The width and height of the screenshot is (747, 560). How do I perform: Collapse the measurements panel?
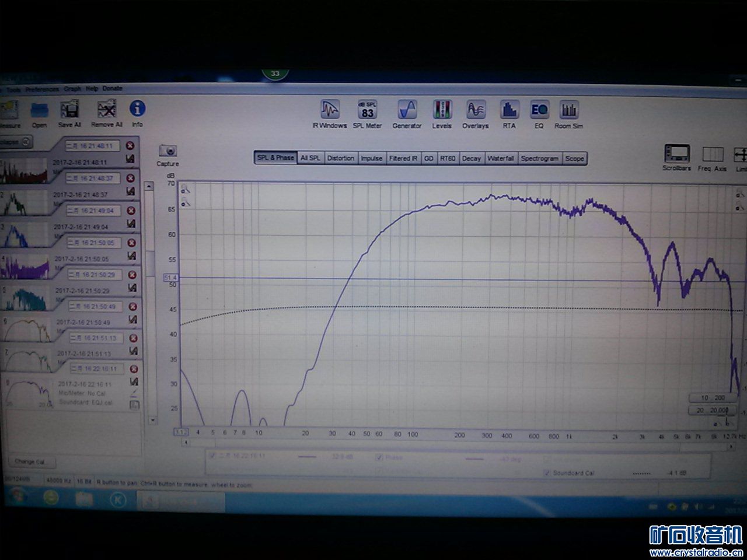point(16,142)
